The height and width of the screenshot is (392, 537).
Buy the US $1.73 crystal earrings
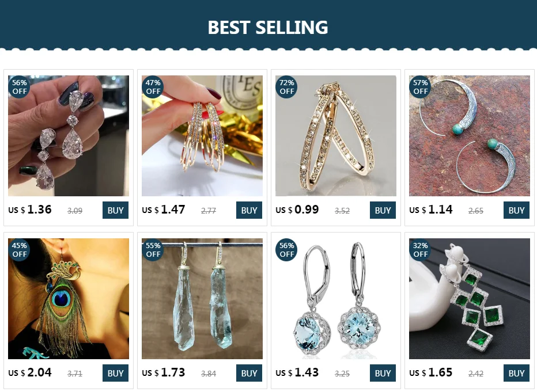pyautogui.click(x=249, y=373)
